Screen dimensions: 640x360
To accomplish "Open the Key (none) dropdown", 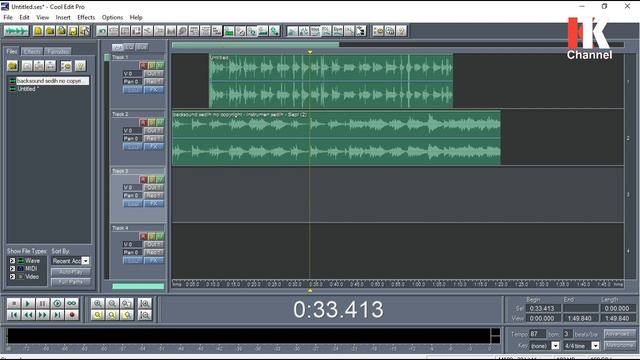I will pos(555,346).
